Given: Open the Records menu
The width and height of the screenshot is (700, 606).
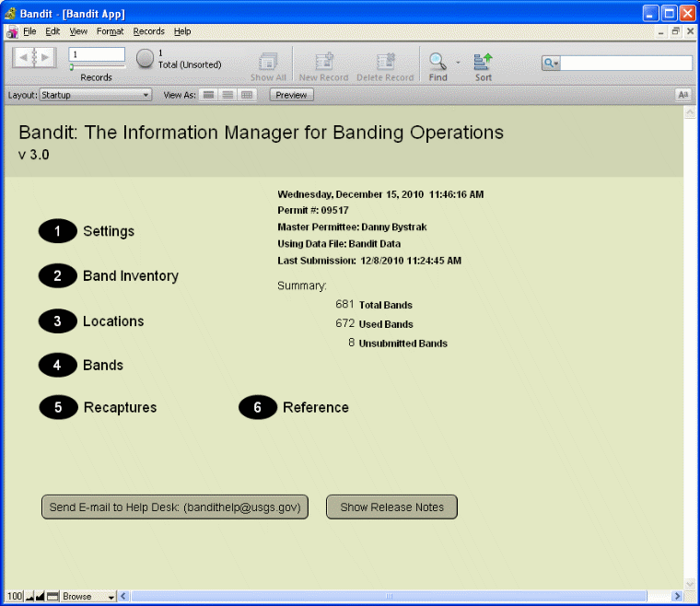Looking at the screenshot, I should [x=148, y=31].
